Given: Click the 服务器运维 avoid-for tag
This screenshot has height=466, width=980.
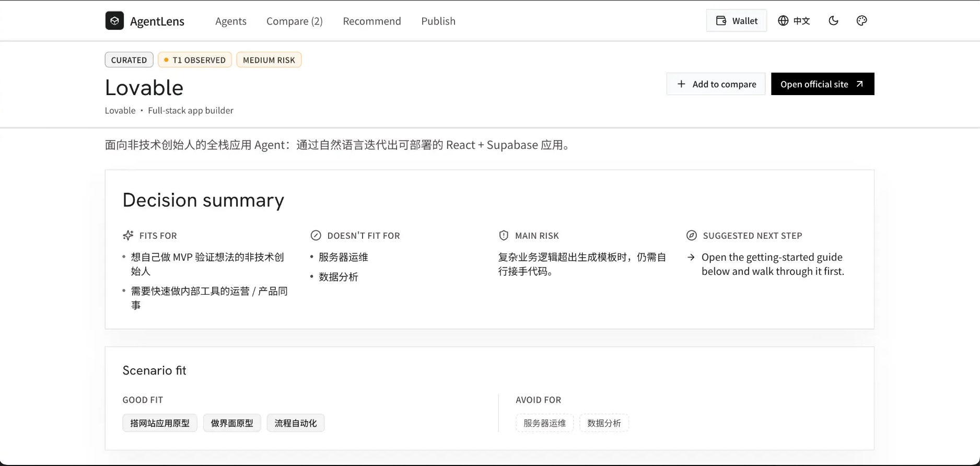Looking at the screenshot, I should tap(545, 423).
